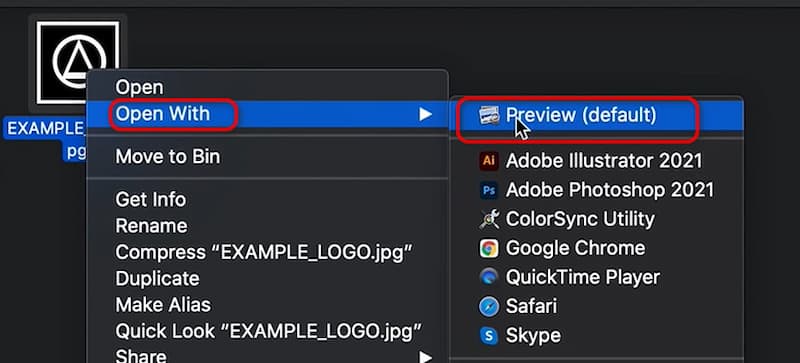Choose Quick Look "EXAMPLE_LOGO.jpg"

[267, 331]
